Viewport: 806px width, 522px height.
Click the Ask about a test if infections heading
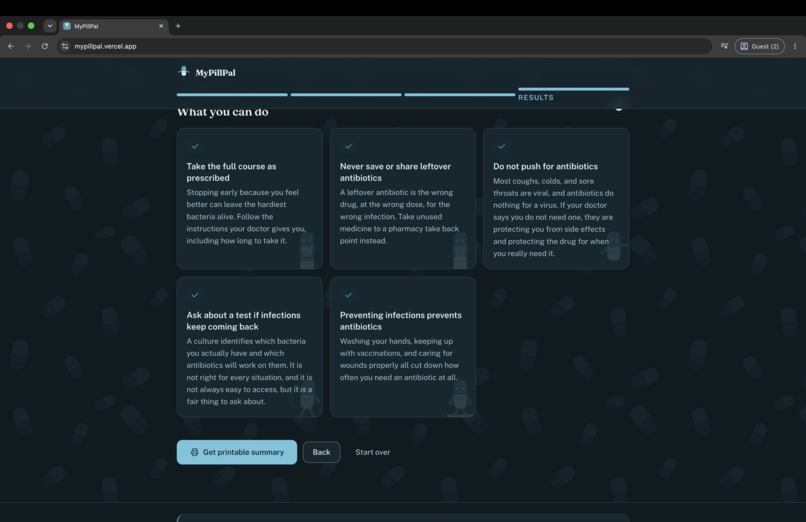click(243, 321)
